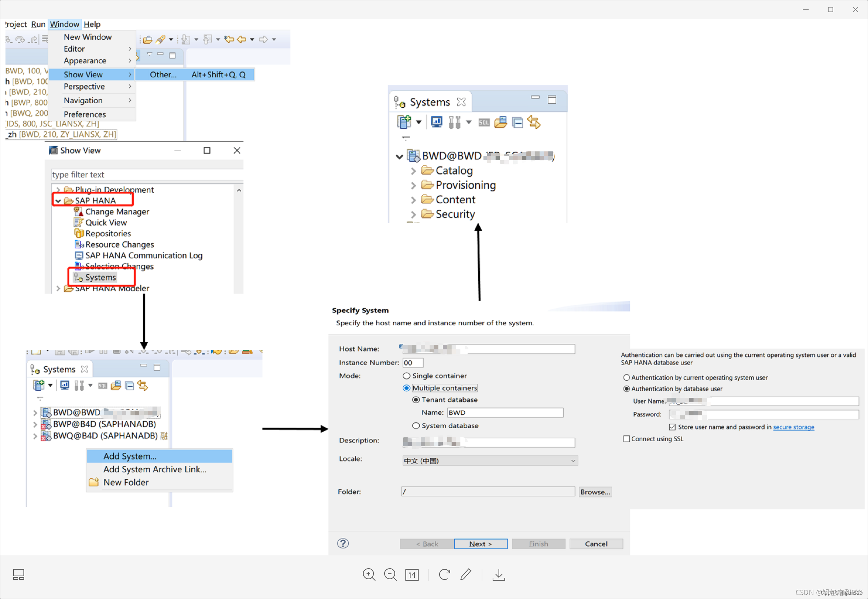Viewport: 868px width, 599px height.
Task: Click the Add System icon in Systems toolbar
Action: coord(405,122)
